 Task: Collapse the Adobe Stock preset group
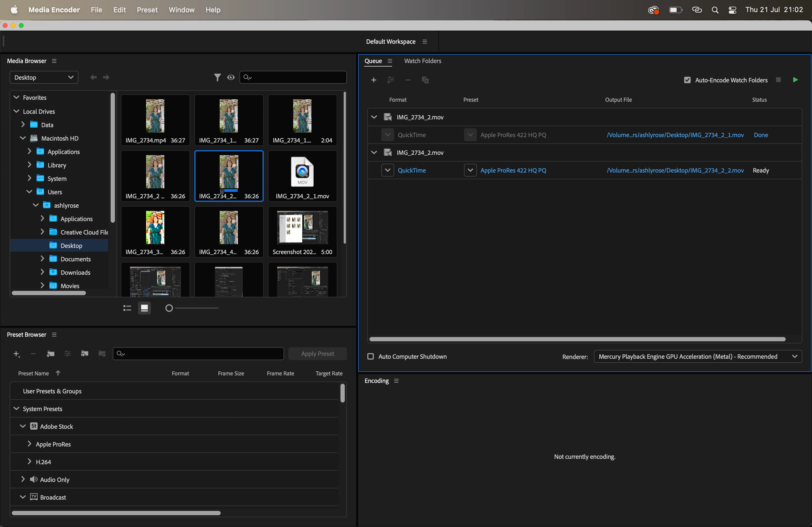[23, 426]
